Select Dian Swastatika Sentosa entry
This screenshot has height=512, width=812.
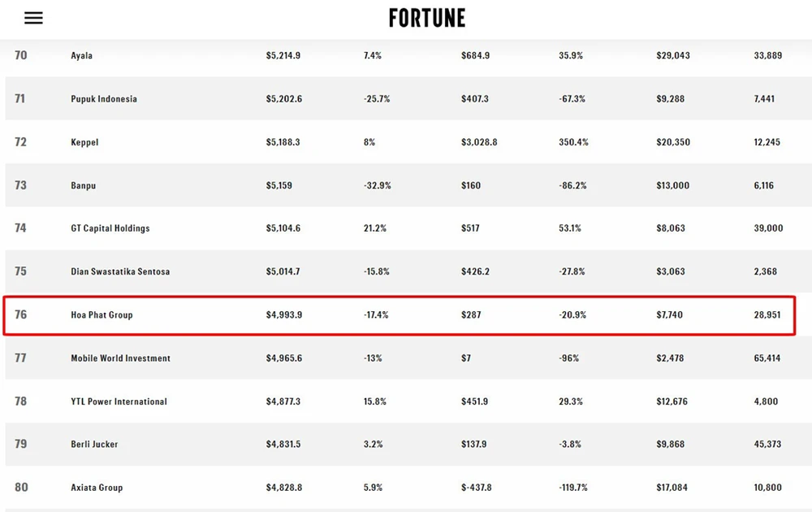(120, 271)
